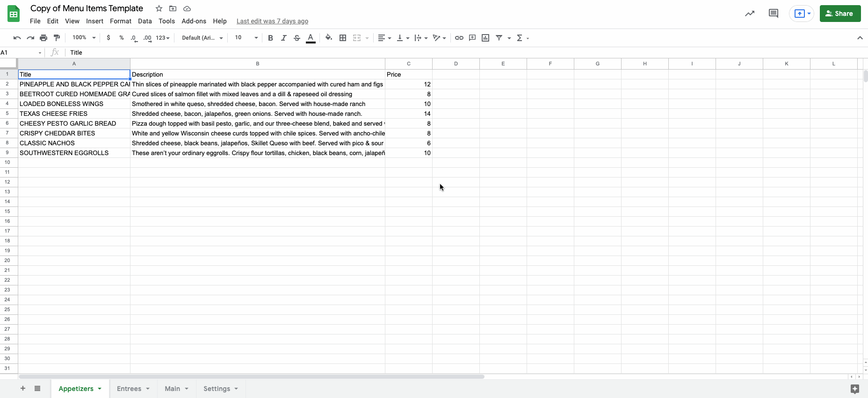Open the Appetizers tab dropdown arrow

click(x=100, y=389)
